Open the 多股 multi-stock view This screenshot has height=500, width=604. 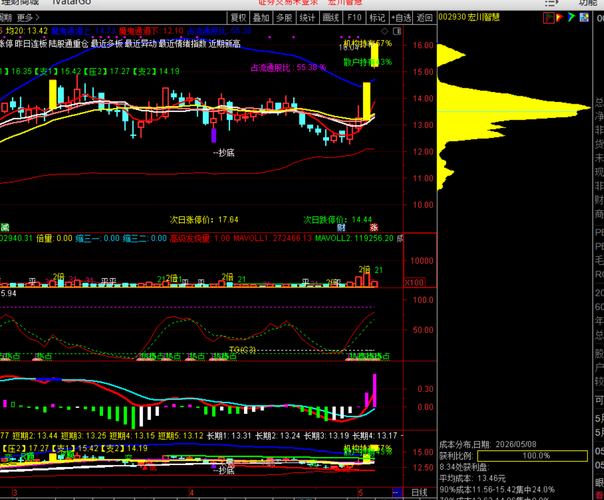pyautogui.click(x=284, y=17)
